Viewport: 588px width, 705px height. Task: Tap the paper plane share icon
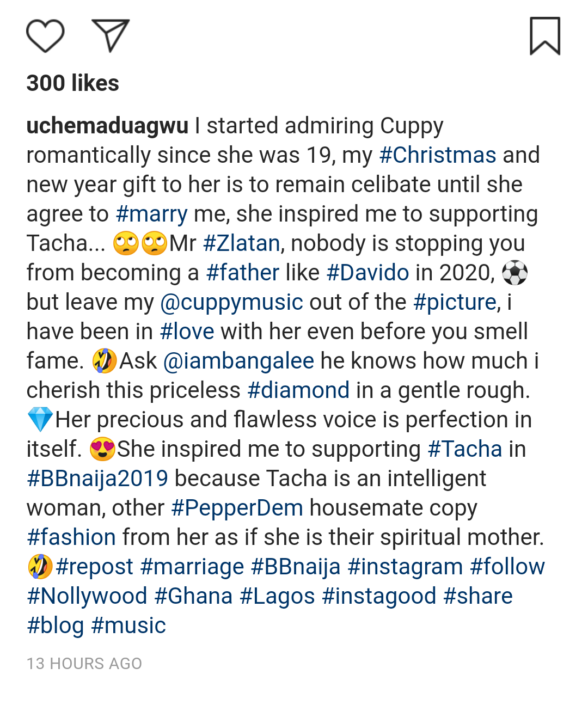tap(111, 35)
